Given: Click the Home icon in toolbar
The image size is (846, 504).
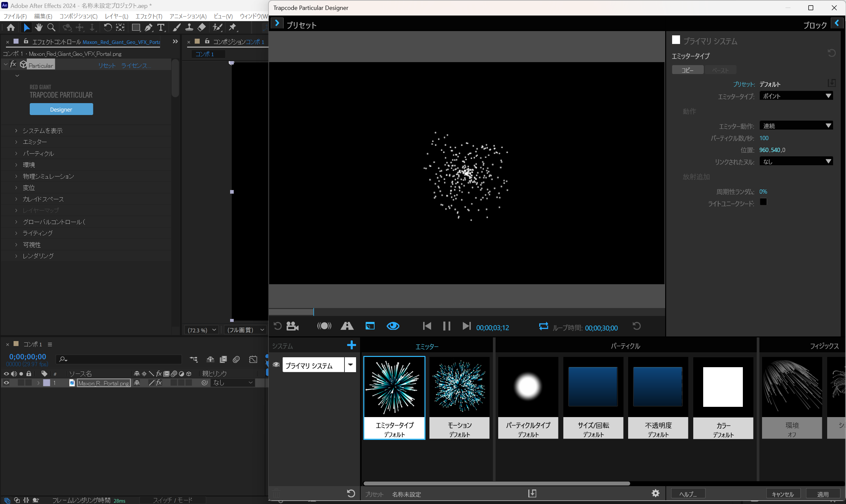Looking at the screenshot, I should pyautogui.click(x=11, y=27).
